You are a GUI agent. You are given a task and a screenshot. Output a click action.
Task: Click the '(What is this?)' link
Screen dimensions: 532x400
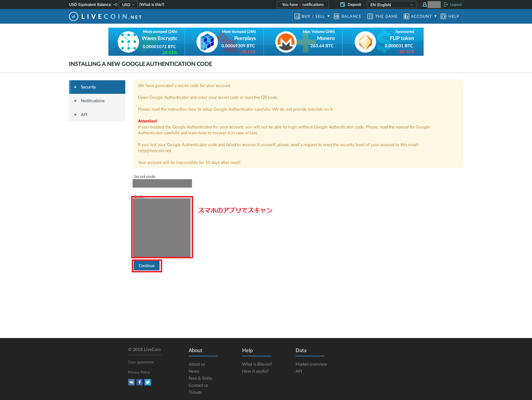click(x=152, y=5)
